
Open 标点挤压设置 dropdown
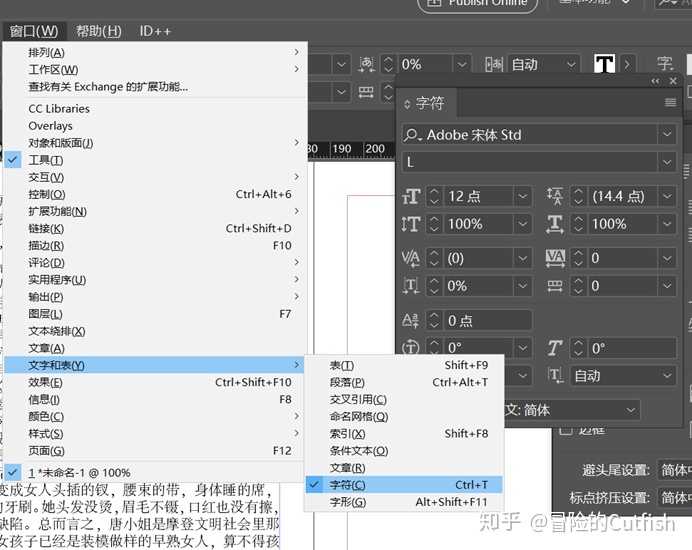click(674, 498)
